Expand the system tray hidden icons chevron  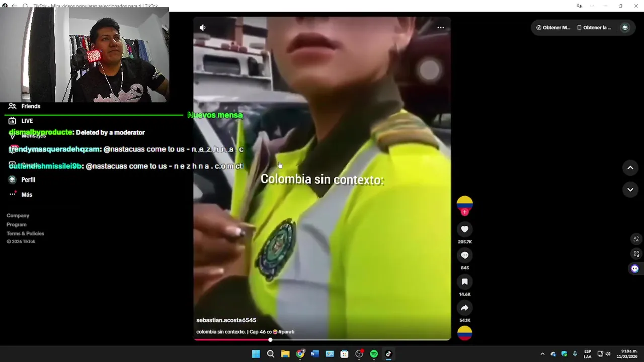(542, 354)
